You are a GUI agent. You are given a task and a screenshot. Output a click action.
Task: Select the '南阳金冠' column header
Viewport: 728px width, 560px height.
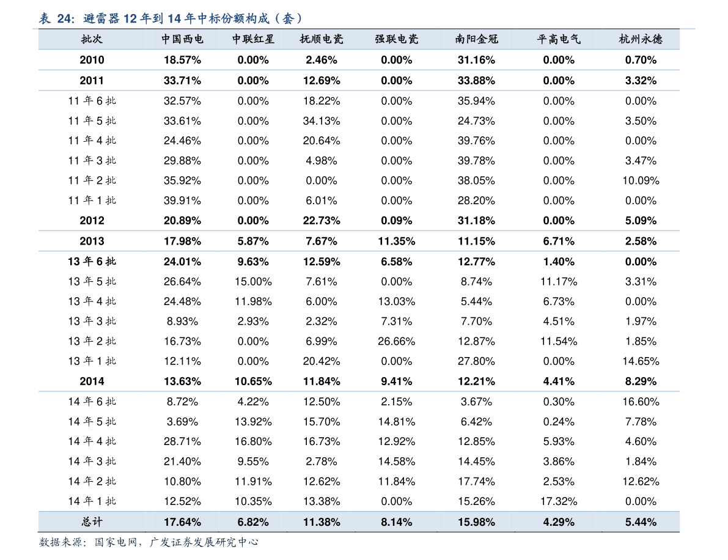(476, 39)
